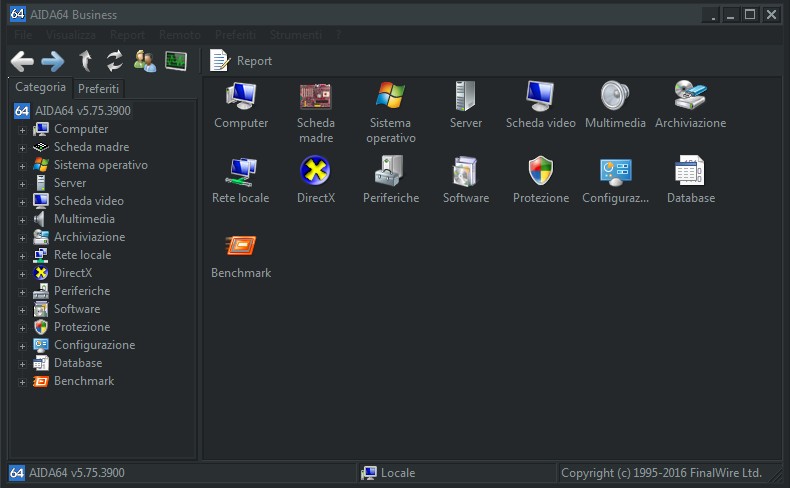Open the Sistema operativo Windows flag icon in the main pane

pyautogui.click(x=390, y=95)
